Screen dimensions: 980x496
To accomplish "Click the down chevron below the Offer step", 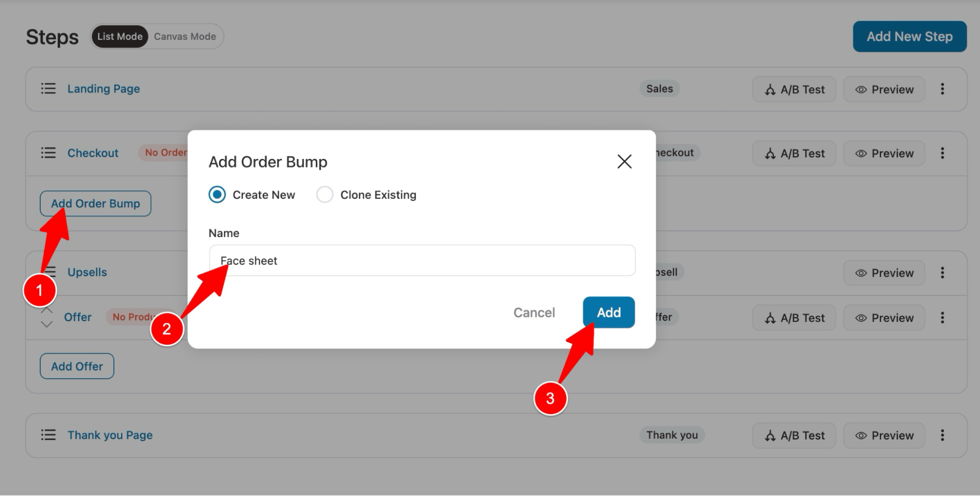I will point(47,324).
